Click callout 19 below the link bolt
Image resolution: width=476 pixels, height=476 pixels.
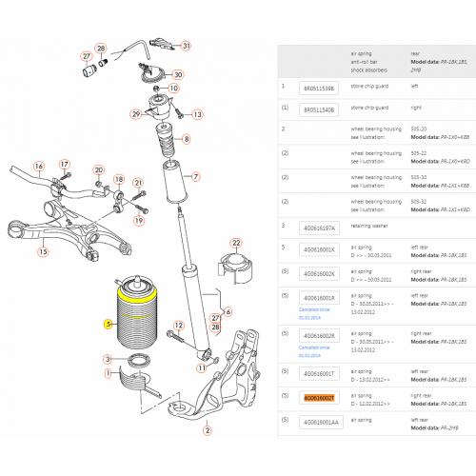pyautogui.click(x=139, y=221)
